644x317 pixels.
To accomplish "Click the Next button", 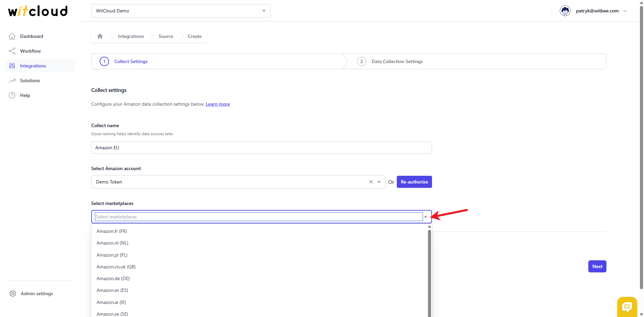I will 597,266.
